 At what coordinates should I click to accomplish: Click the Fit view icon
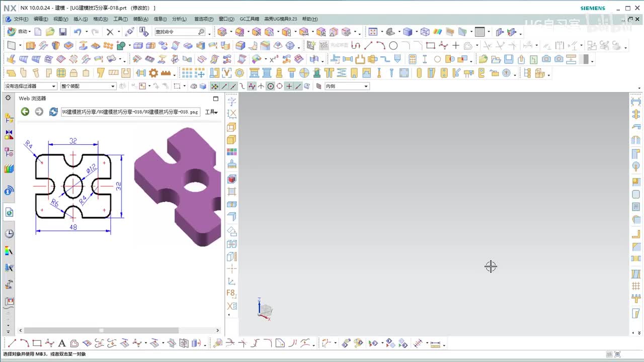(373, 32)
